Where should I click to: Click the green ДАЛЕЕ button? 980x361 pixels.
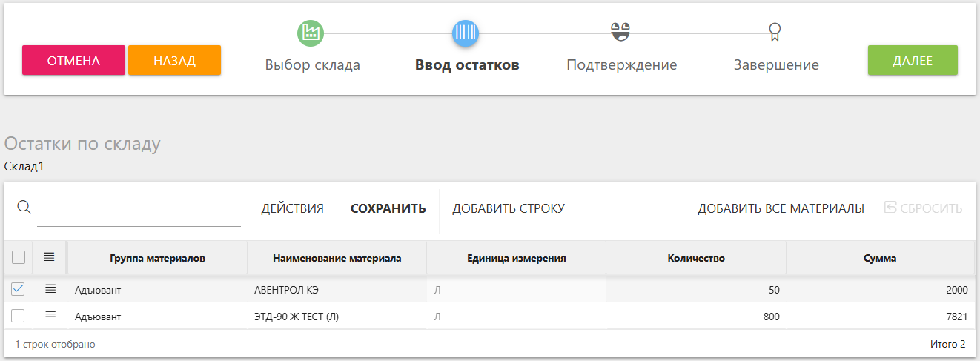coord(913,61)
